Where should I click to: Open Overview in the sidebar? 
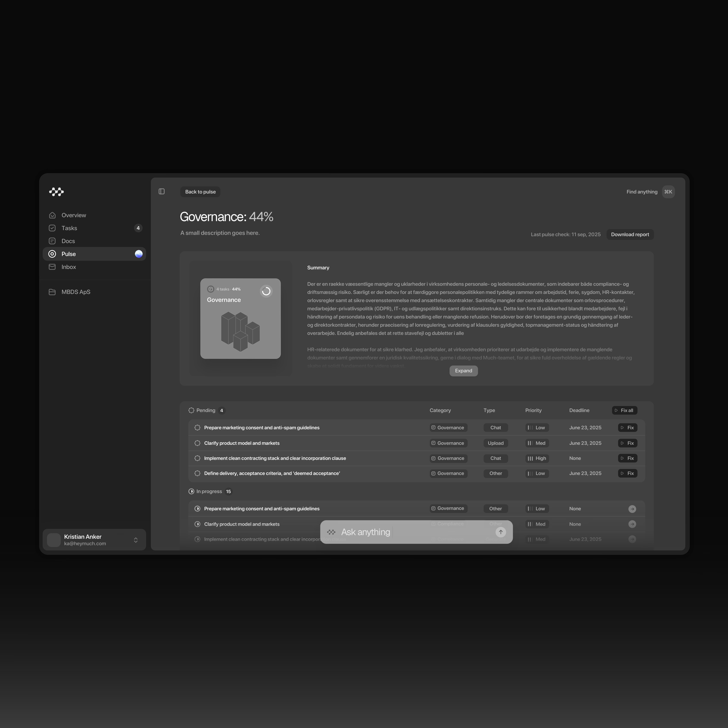click(94, 215)
